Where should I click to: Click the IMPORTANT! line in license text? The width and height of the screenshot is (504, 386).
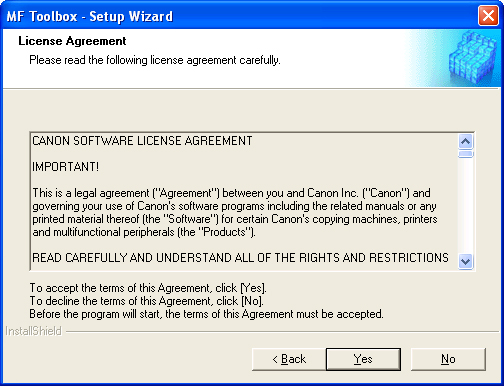[66, 167]
